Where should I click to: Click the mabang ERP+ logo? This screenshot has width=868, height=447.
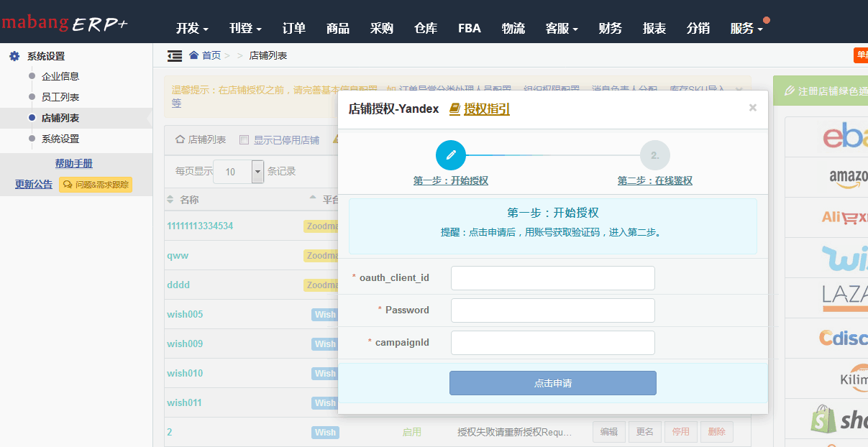coord(64,23)
